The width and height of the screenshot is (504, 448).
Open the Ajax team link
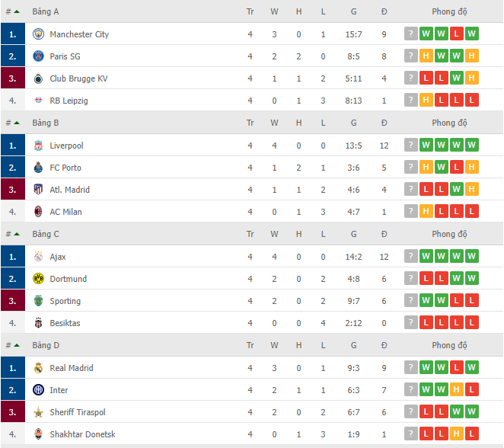tap(58, 257)
